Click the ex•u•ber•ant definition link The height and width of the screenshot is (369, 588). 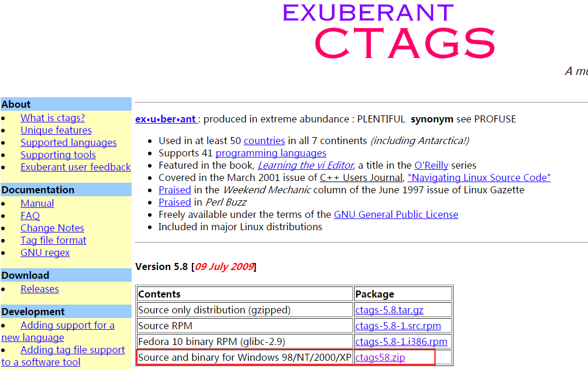click(166, 119)
